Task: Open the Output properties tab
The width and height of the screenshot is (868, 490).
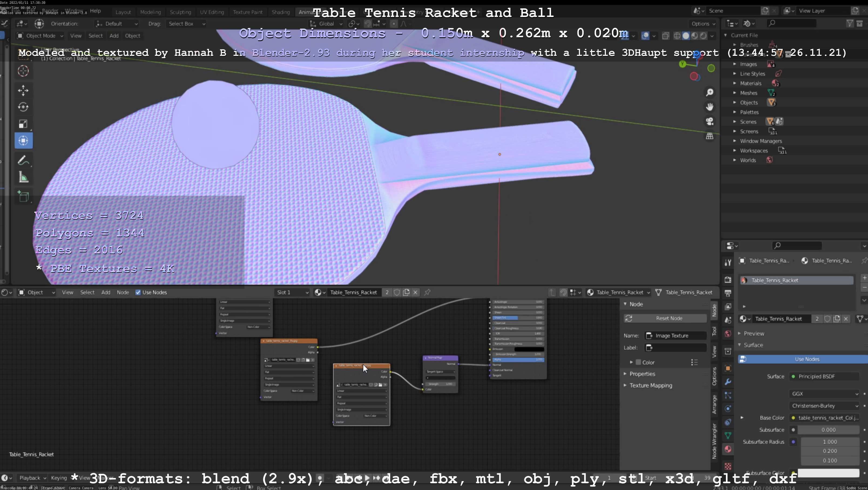Action: pos(728,293)
